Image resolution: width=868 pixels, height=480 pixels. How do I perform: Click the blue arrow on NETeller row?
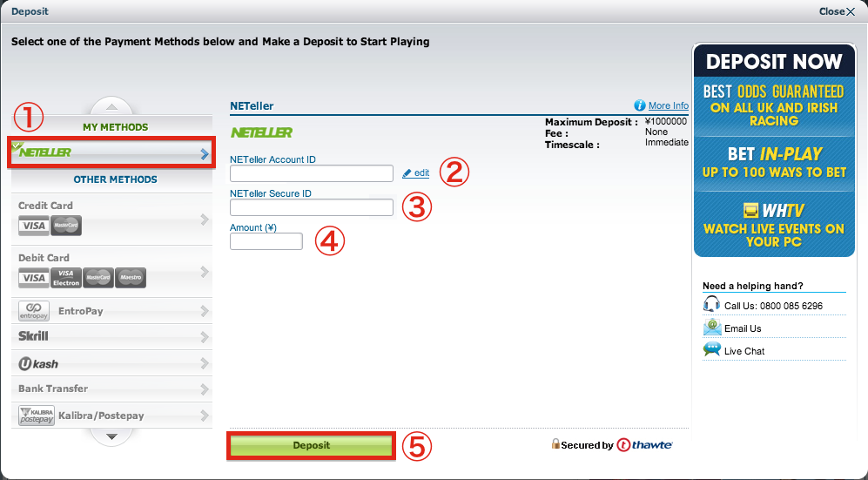(205, 154)
